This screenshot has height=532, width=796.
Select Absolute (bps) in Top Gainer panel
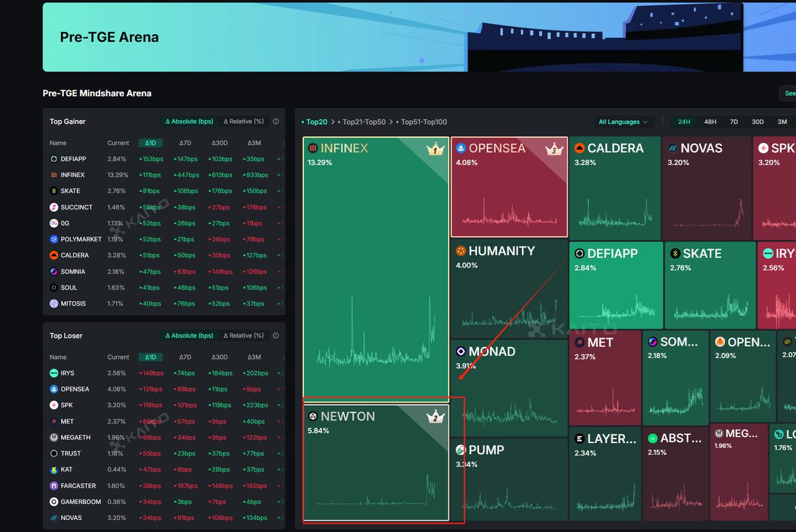[189, 121]
